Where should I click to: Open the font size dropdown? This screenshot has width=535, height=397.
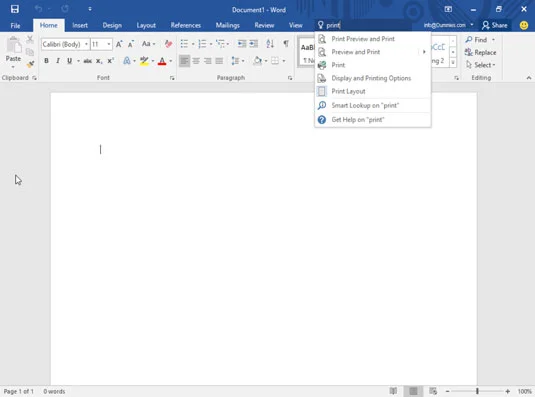109,44
